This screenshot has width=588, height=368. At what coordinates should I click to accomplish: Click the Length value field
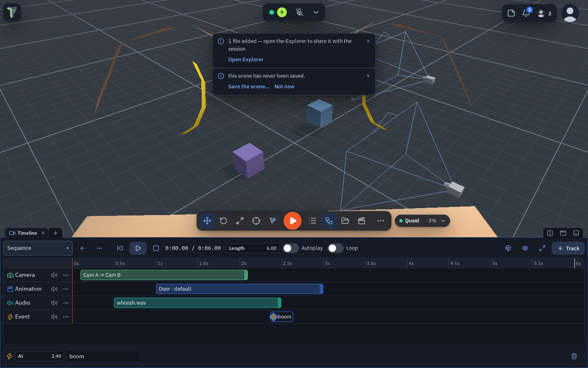coord(253,248)
